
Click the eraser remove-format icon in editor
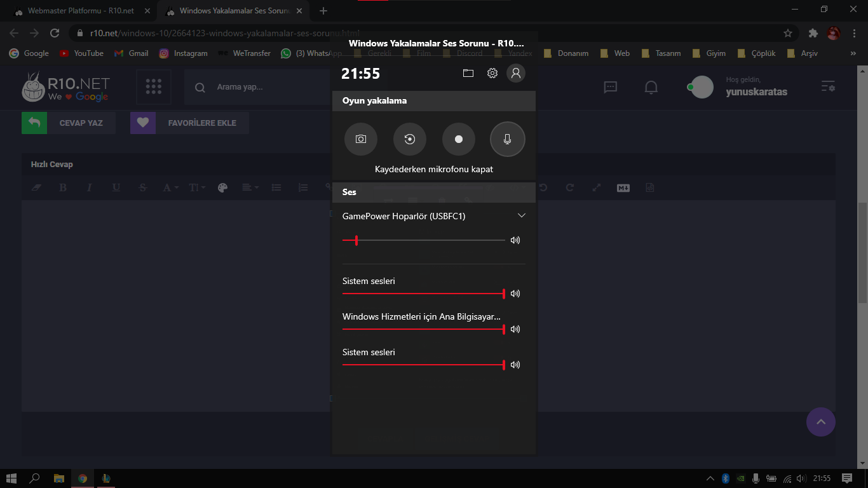pyautogui.click(x=37, y=187)
